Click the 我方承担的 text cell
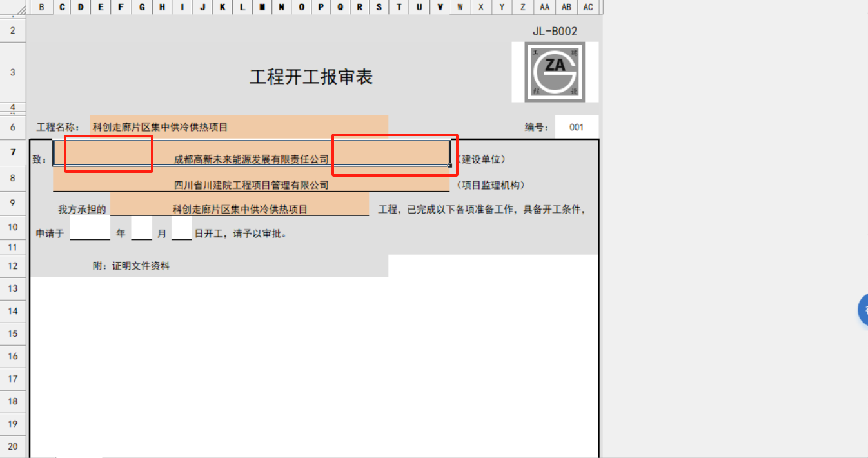The image size is (868, 458). click(82, 210)
